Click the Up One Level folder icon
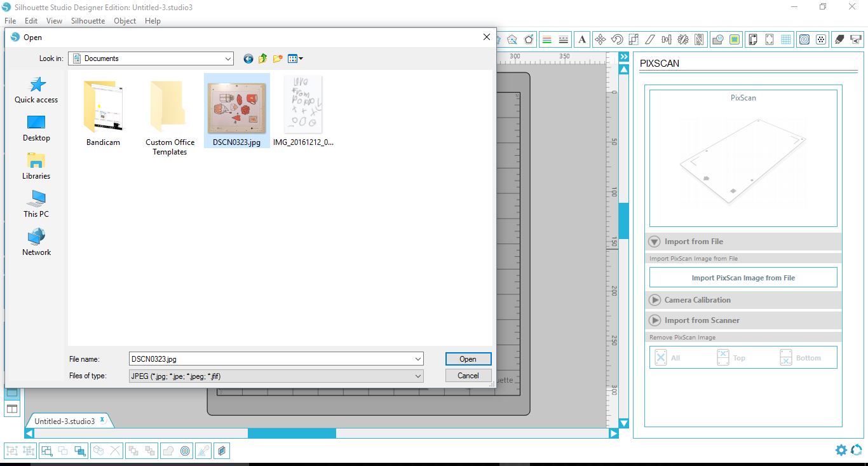The width and height of the screenshot is (868, 466). 262,58
